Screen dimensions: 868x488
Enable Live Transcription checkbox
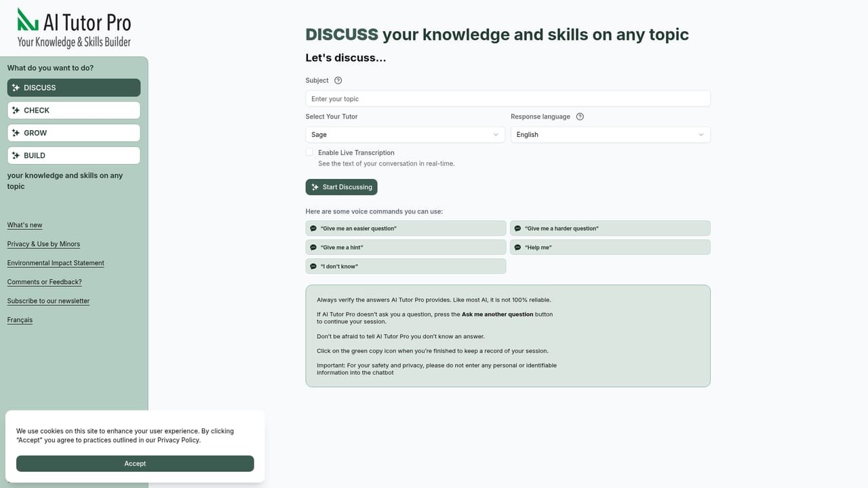(x=309, y=152)
